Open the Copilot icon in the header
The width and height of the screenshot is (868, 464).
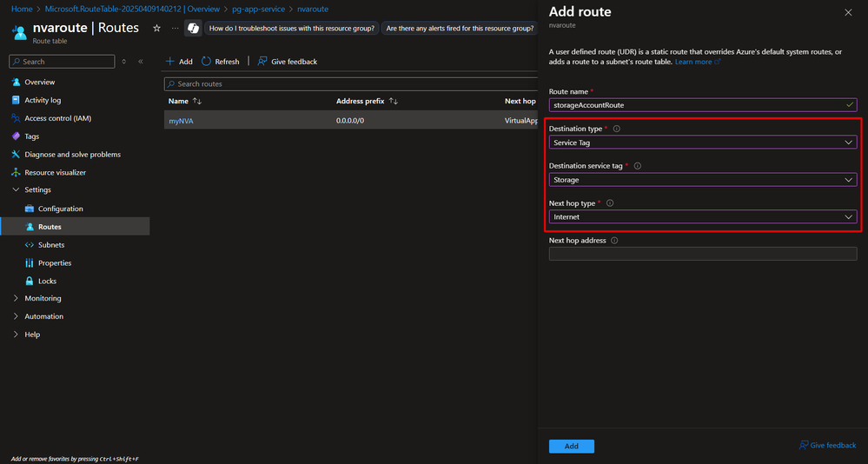coord(193,28)
